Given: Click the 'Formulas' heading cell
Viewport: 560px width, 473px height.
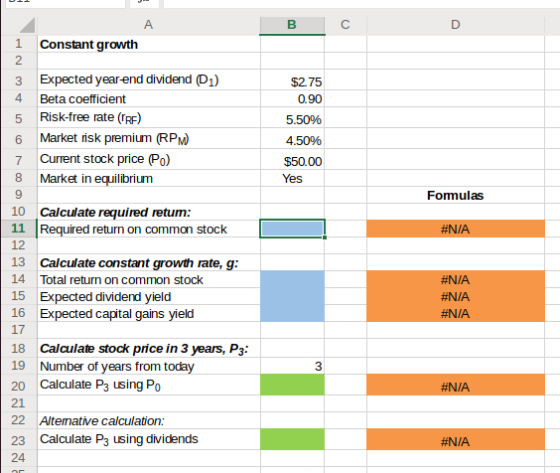Looking at the screenshot, I should click(455, 195).
